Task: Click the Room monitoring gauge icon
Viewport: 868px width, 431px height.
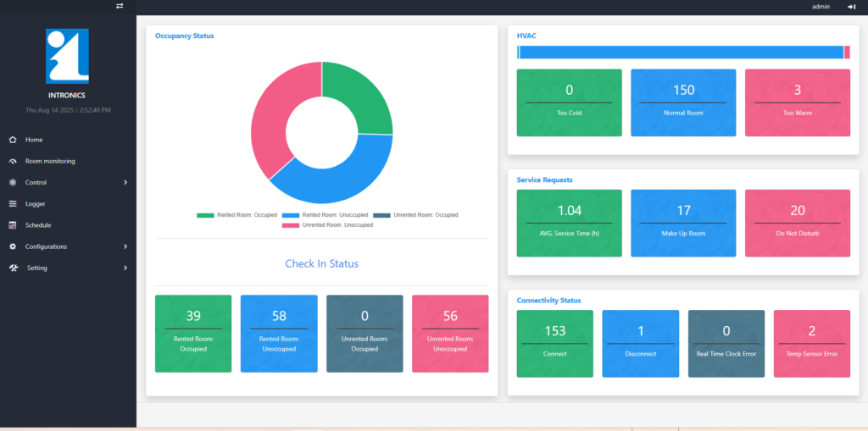Action: coord(13,161)
